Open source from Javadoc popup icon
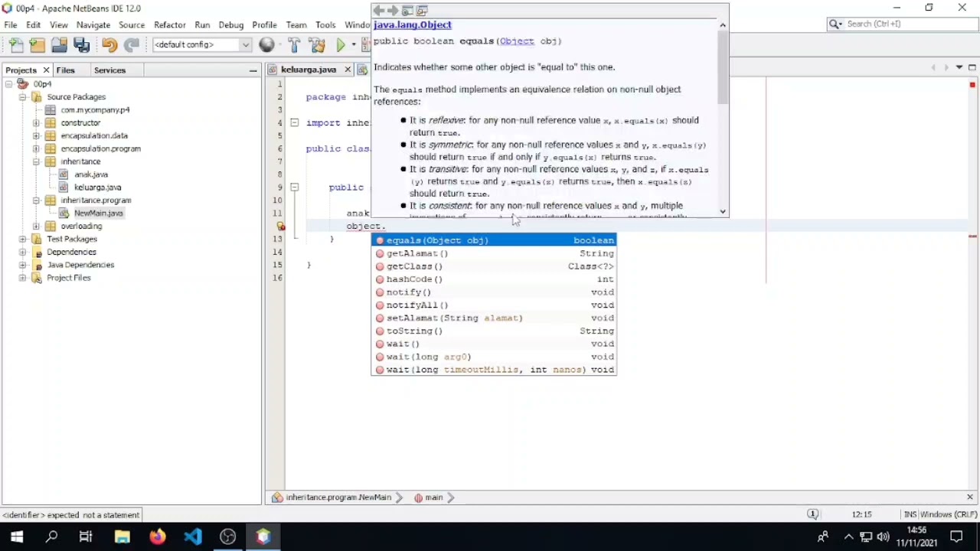This screenshot has height=551, width=980. pos(422,11)
